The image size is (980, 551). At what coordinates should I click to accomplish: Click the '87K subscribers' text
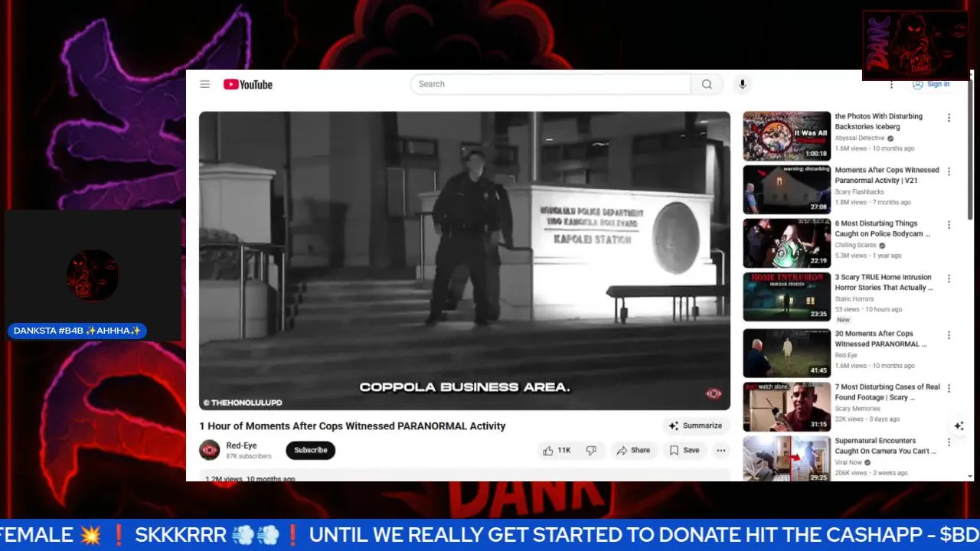click(x=249, y=456)
